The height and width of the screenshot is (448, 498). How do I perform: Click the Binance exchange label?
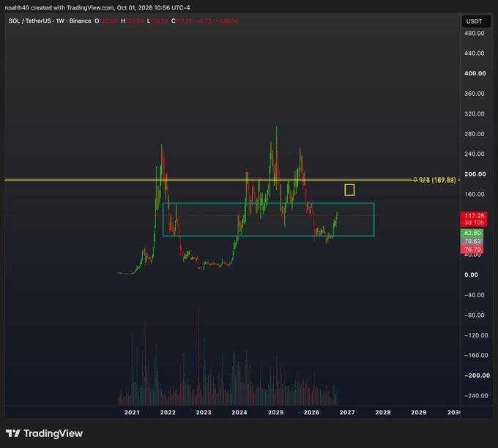(x=80, y=21)
